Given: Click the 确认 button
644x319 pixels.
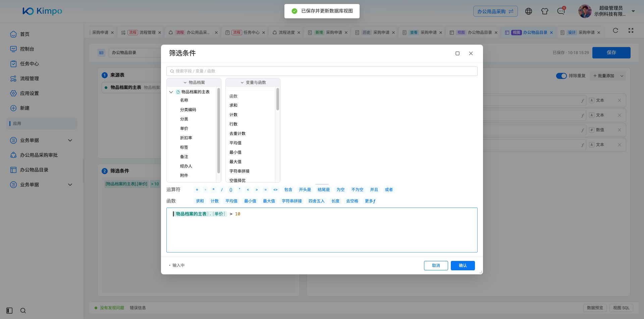Looking at the screenshot, I should [x=463, y=266].
